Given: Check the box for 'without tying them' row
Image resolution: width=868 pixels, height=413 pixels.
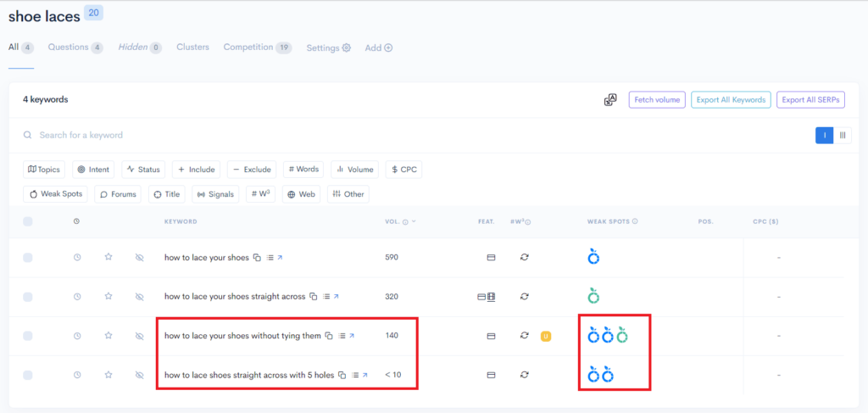Looking at the screenshot, I should click(28, 336).
